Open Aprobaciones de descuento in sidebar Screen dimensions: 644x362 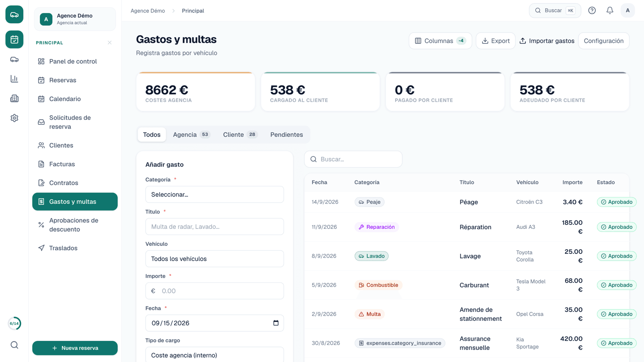75,225
